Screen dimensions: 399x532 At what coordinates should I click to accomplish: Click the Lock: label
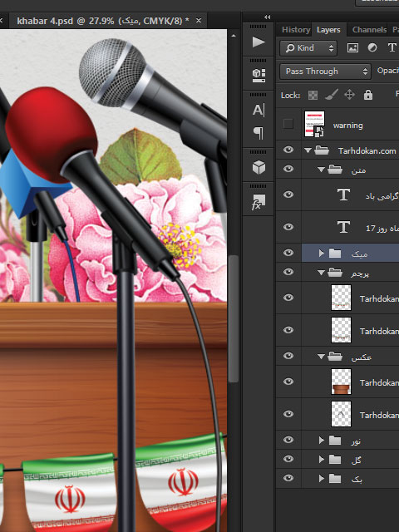pos(290,96)
